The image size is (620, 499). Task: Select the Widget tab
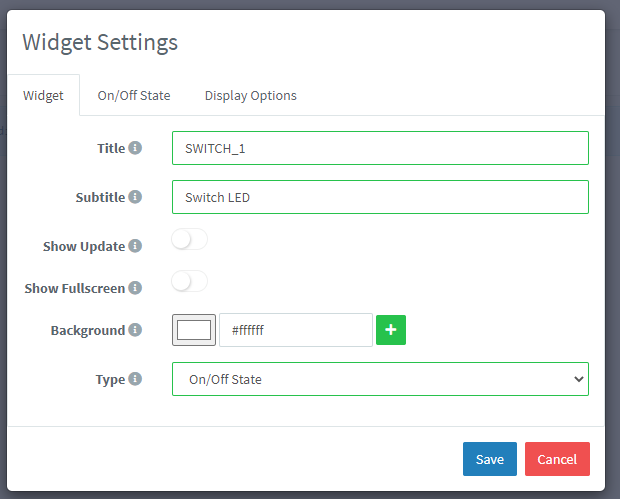(x=43, y=96)
